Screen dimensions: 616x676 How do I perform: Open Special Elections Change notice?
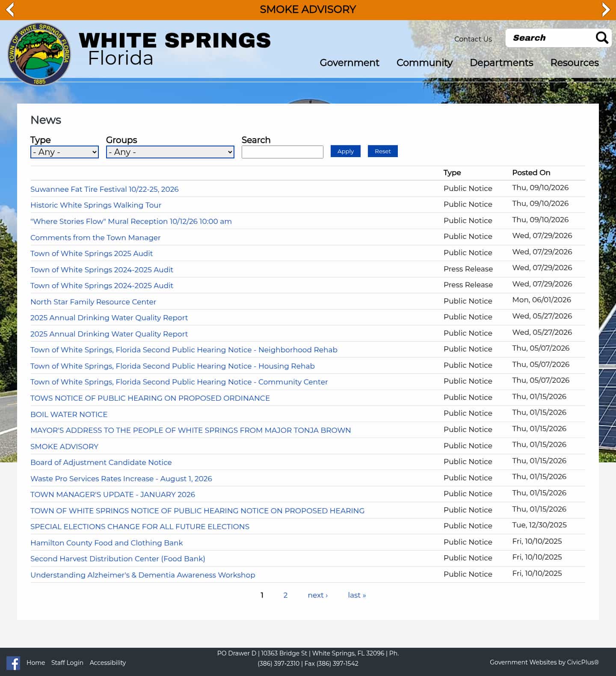click(140, 527)
